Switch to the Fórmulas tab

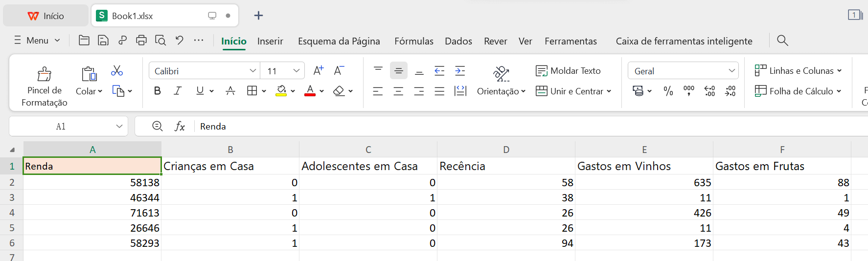pos(414,41)
